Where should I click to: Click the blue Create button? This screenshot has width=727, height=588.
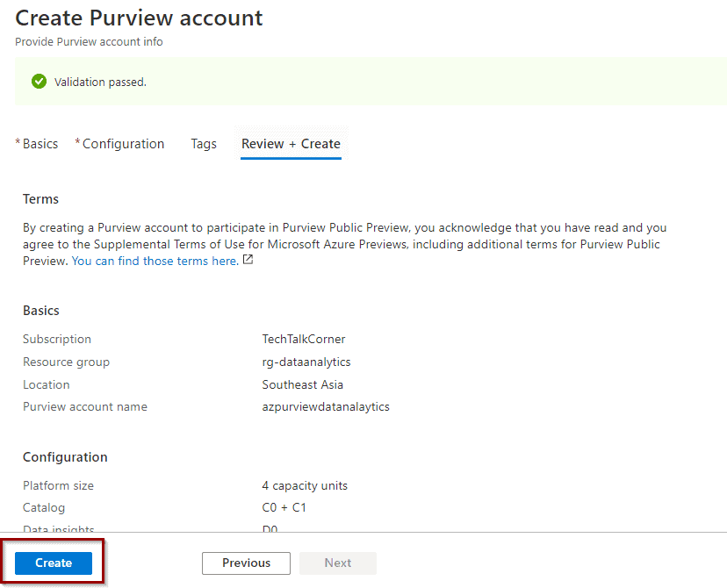pos(54,563)
